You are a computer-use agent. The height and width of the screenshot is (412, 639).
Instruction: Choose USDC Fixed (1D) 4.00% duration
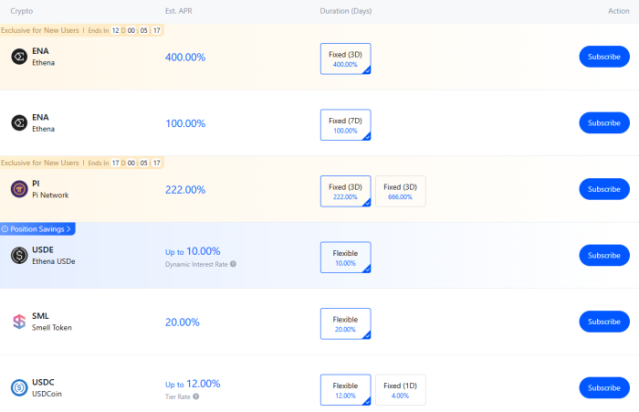400,389
